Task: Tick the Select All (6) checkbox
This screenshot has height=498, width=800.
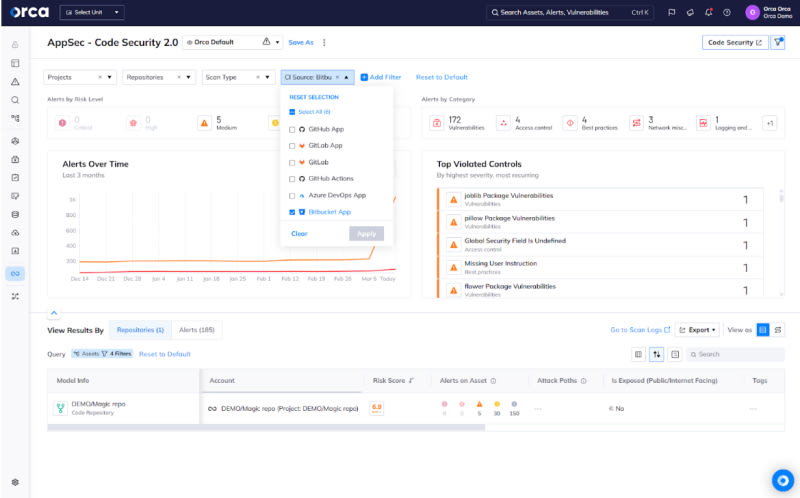Action: pyautogui.click(x=292, y=112)
